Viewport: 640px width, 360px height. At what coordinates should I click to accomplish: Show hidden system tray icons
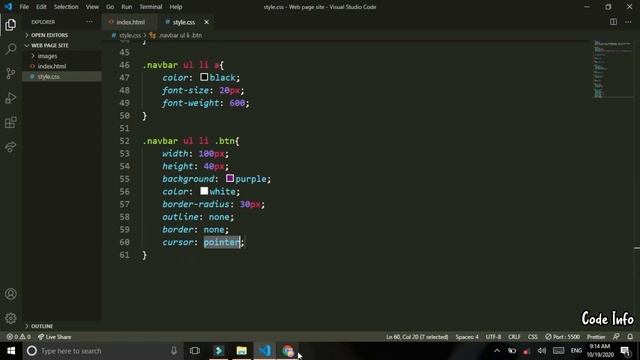[497, 351]
